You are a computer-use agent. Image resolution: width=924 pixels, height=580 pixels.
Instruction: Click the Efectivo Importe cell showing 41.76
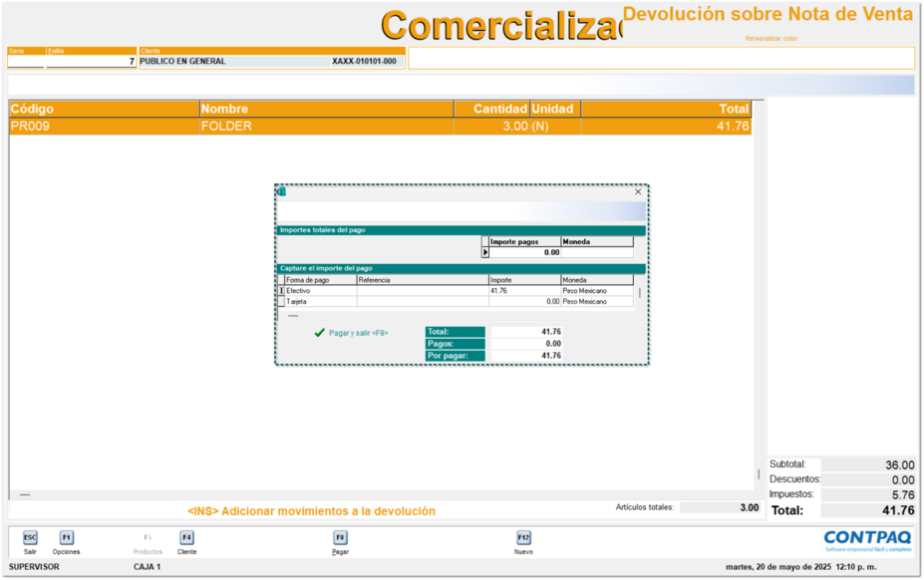(523, 291)
